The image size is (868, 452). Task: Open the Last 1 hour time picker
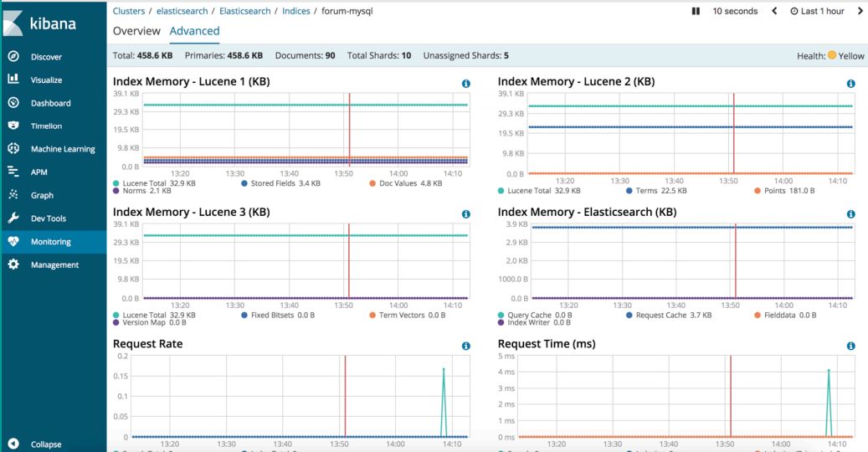click(817, 11)
